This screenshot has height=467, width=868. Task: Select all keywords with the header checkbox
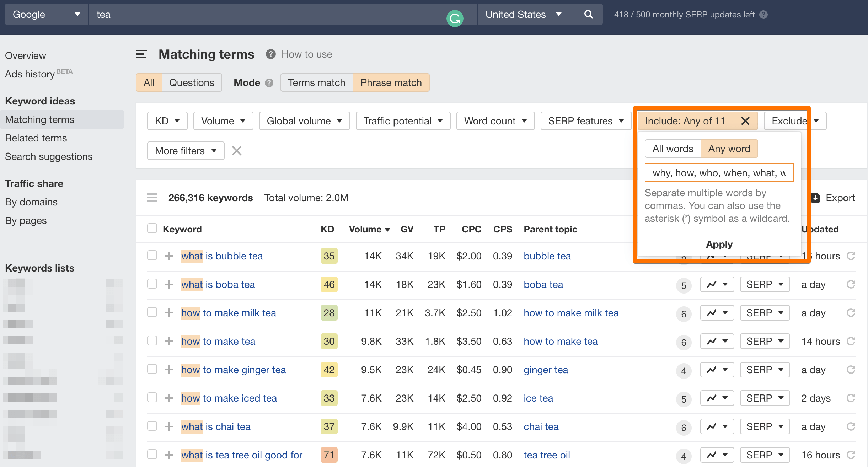point(152,228)
